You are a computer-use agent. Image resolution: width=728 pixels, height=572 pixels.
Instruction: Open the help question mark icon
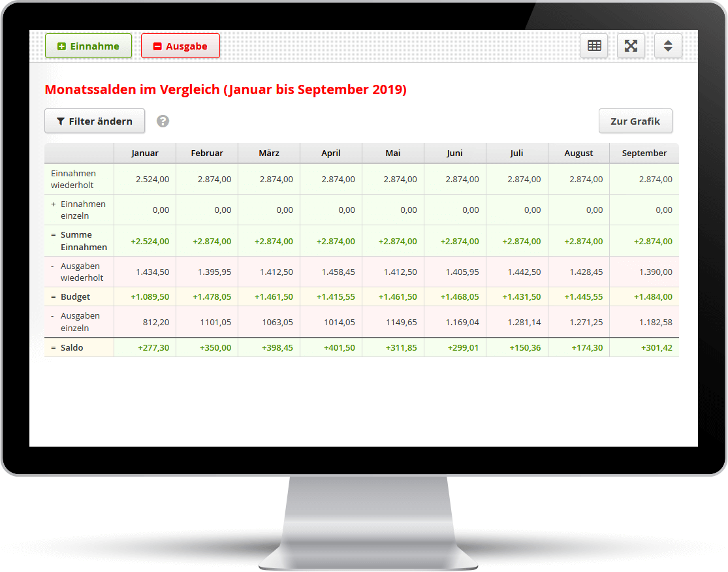click(163, 121)
